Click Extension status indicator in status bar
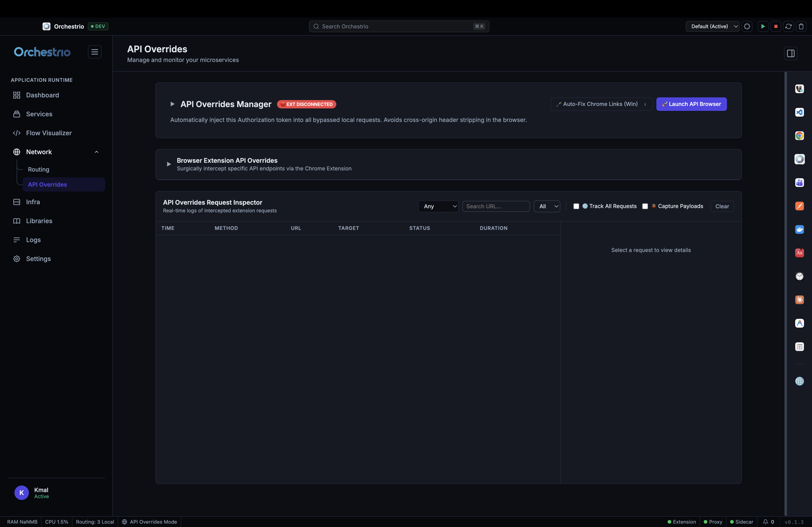812x527 pixels. coord(681,522)
